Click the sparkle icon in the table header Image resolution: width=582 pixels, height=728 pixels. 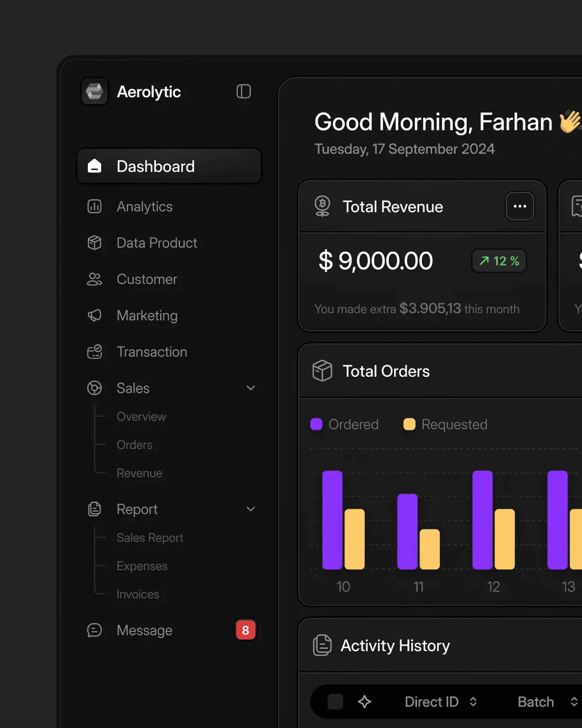point(365,702)
